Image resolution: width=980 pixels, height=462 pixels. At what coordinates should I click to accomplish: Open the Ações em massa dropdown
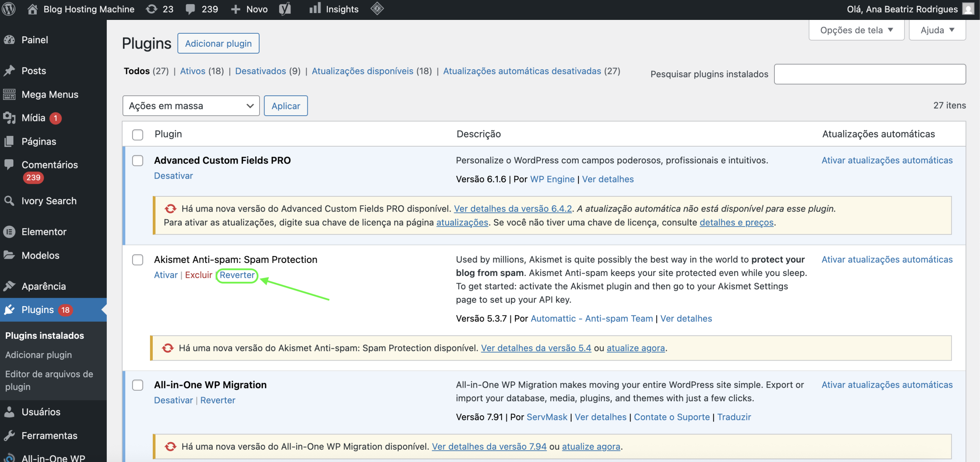point(191,106)
